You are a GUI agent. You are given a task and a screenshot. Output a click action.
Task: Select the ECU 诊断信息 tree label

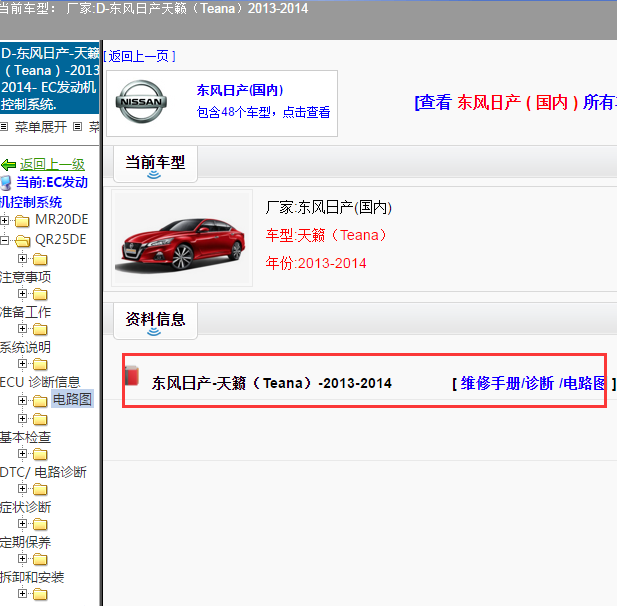[40, 382]
